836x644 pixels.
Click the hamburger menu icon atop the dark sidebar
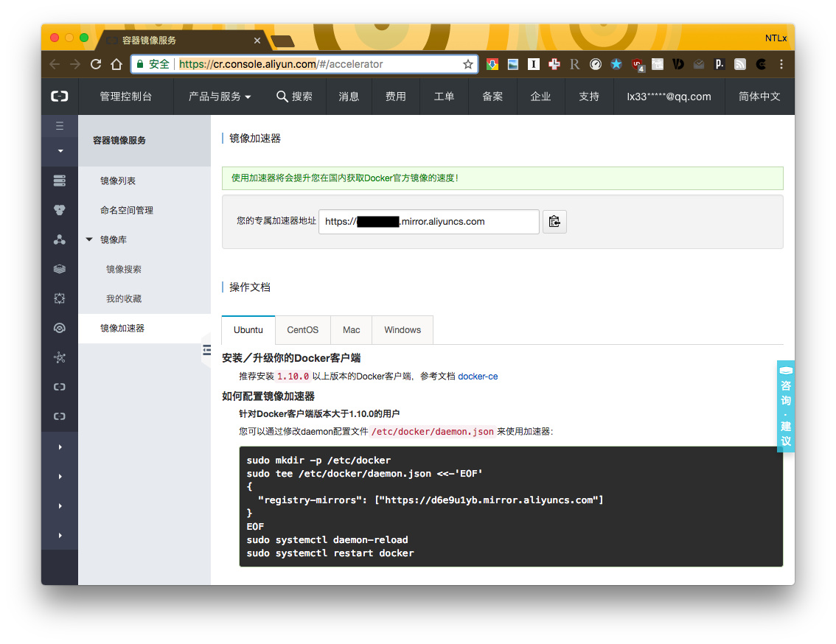[x=60, y=126]
